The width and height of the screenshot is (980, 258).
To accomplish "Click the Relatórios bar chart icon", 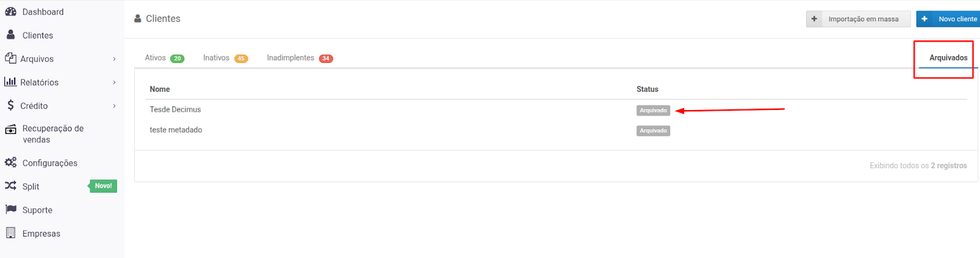I will tap(10, 81).
